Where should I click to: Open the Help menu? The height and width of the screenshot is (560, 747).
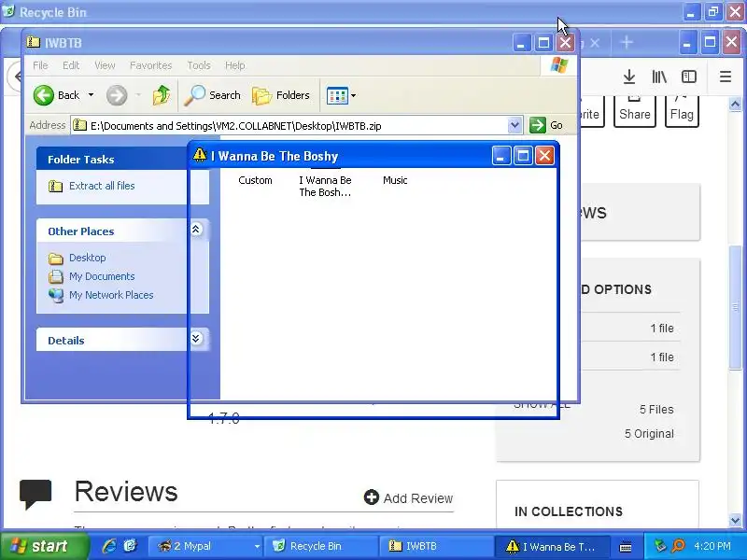235,65
